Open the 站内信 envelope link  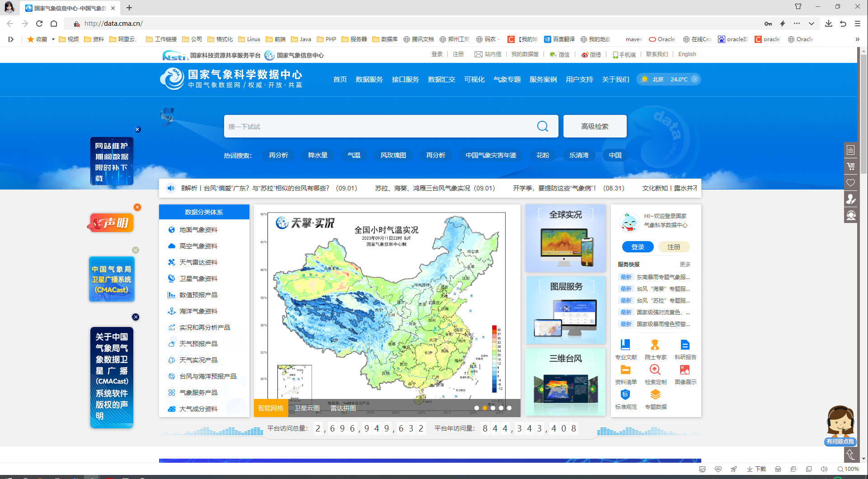coord(488,54)
